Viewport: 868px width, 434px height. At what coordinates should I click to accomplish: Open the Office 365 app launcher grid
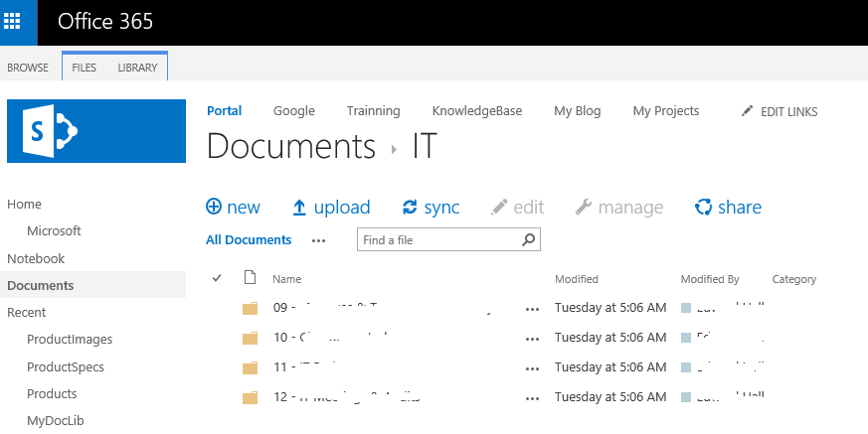pyautogui.click(x=12, y=22)
